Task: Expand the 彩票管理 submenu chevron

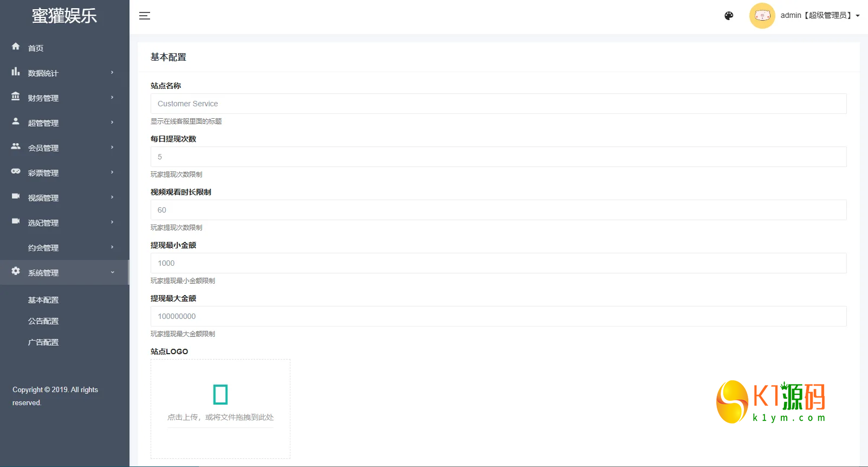Action: [x=112, y=172]
